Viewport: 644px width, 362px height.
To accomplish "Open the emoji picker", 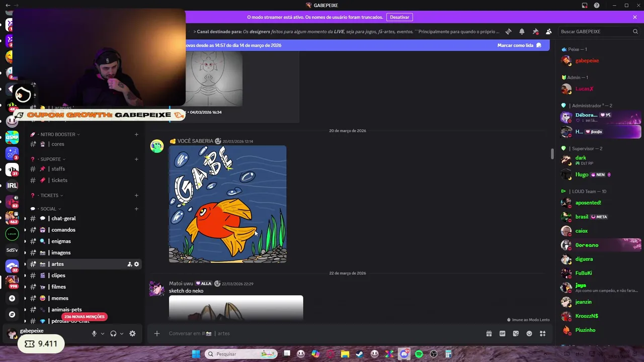I will (x=529, y=333).
